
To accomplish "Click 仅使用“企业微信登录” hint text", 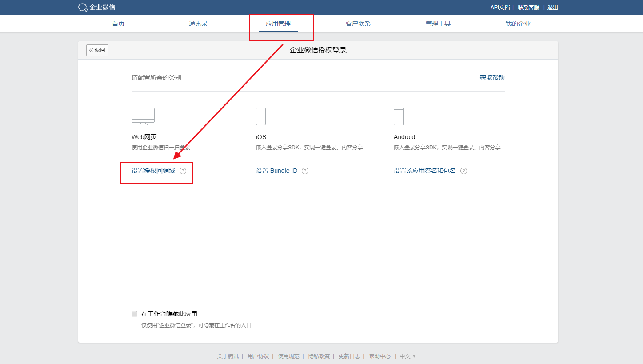I will coord(196,325).
